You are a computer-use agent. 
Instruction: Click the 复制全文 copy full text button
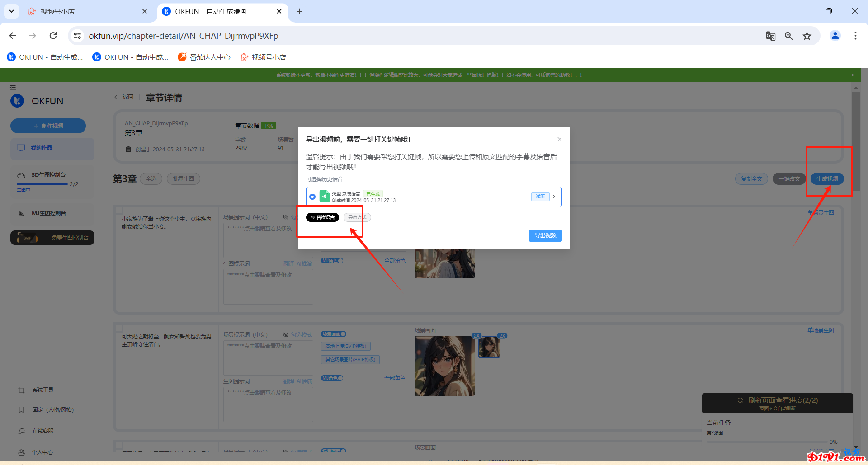pyautogui.click(x=751, y=179)
